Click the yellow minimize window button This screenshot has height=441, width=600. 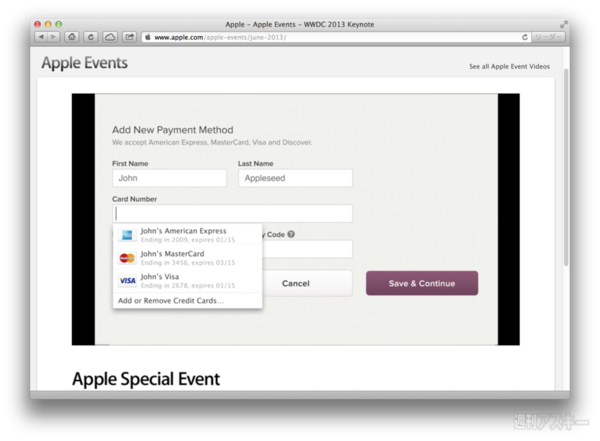click(x=48, y=24)
